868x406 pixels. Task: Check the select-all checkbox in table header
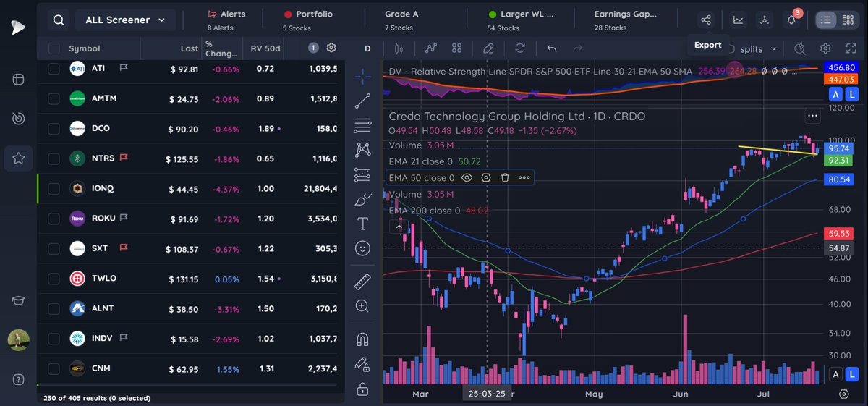(54, 48)
